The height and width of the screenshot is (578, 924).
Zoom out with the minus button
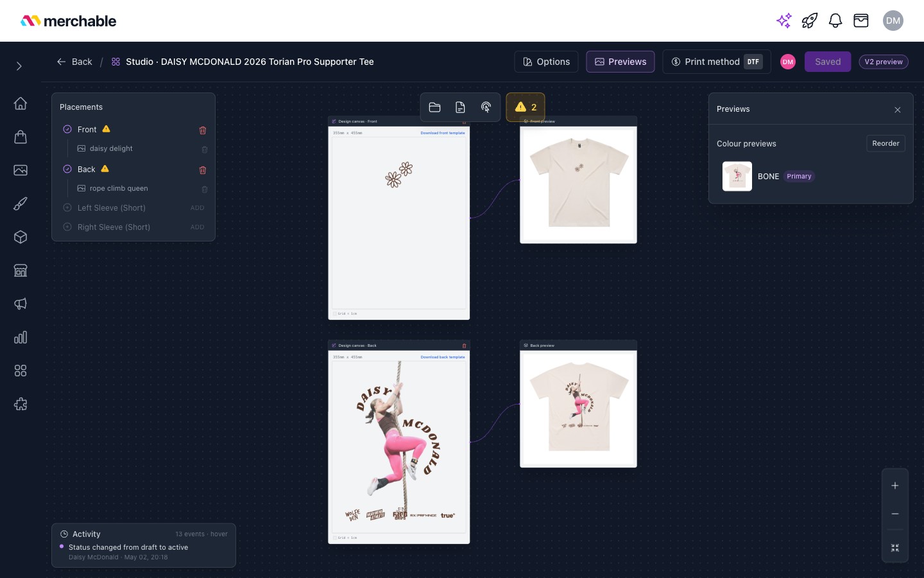point(895,514)
